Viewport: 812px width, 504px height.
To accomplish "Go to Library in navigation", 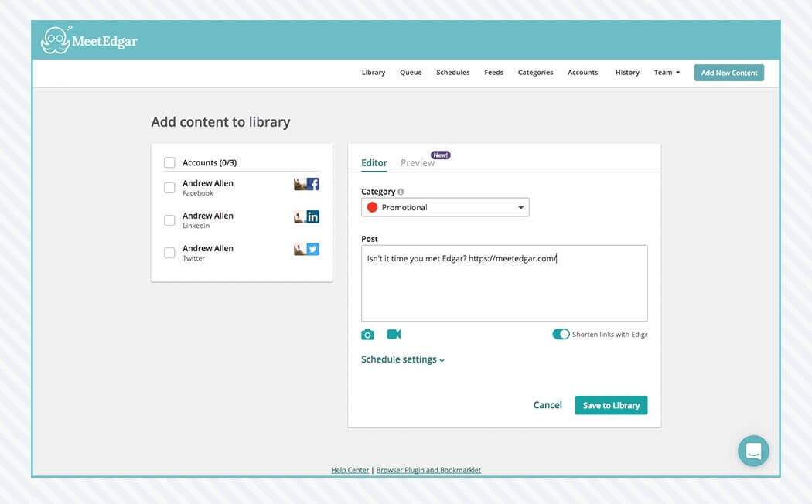I will pyautogui.click(x=374, y=73).
